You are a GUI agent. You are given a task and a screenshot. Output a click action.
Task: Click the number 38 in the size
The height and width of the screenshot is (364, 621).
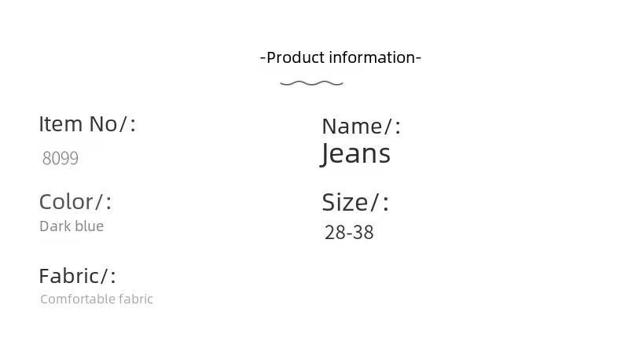363,233
